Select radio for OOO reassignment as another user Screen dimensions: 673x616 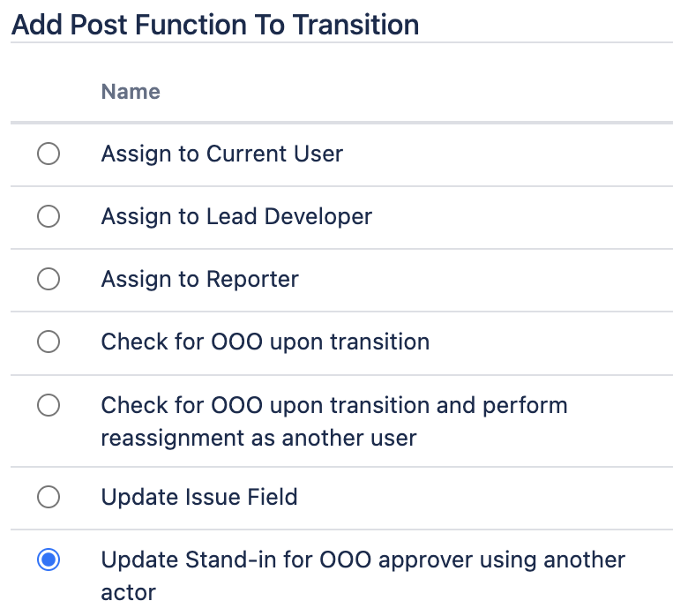click(x=49, y=406)
